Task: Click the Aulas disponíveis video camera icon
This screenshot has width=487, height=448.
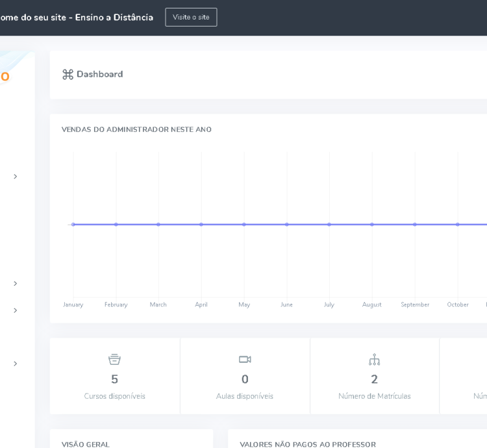Action: tap(245, 359)
